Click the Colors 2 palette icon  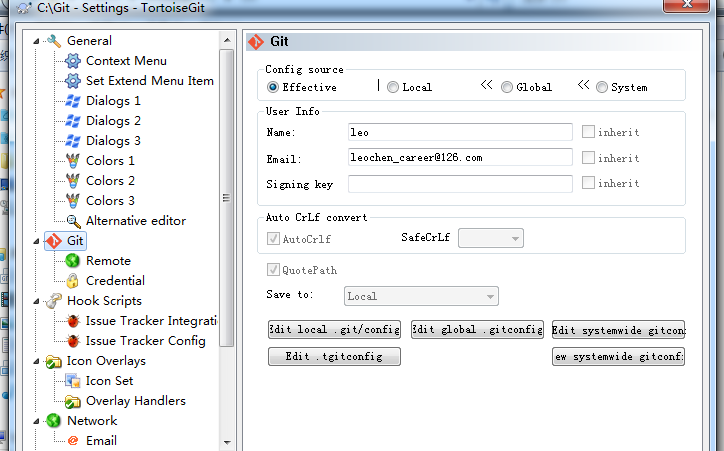click(x=72, y=180)
